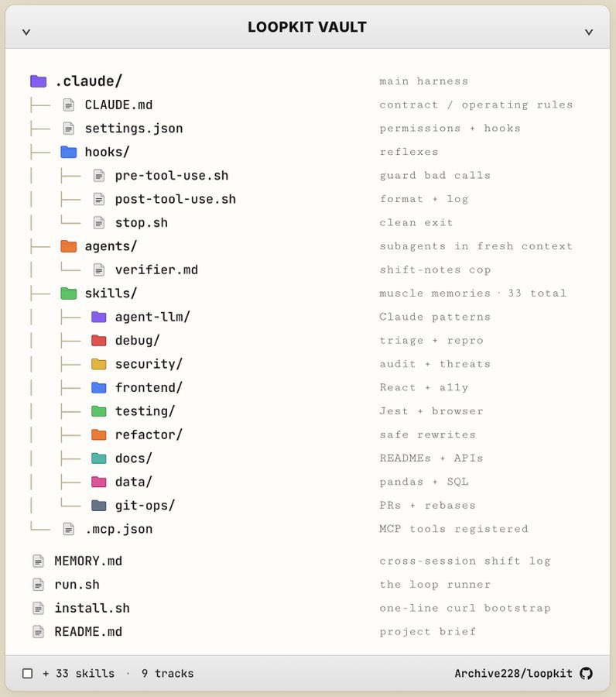Click the purple agent-llm folder icon
The height and width of the screenshot is (697, 616).
[98, 317]
